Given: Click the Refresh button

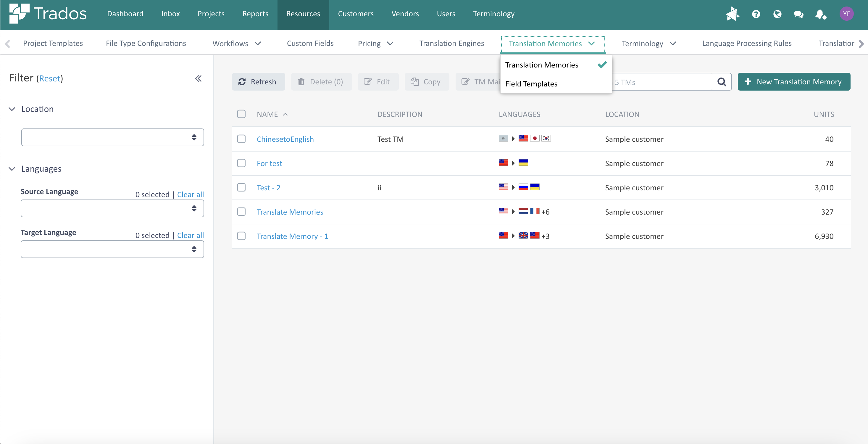Looking at the screenshot, I should click(258, 82).
